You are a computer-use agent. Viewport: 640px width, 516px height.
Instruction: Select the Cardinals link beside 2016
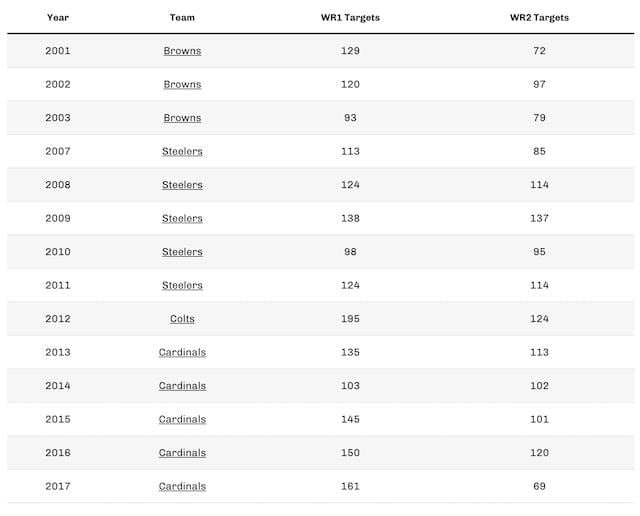tap(182, 453)
